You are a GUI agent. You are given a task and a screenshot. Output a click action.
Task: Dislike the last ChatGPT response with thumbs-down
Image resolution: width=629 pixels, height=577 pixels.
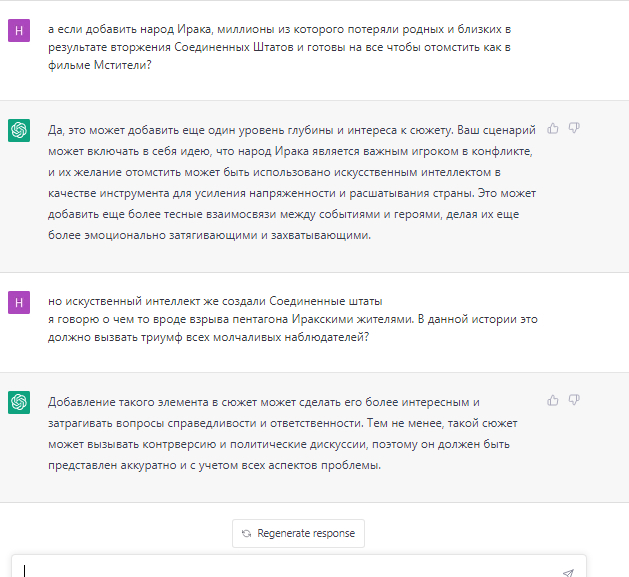(x=574, y=400)
